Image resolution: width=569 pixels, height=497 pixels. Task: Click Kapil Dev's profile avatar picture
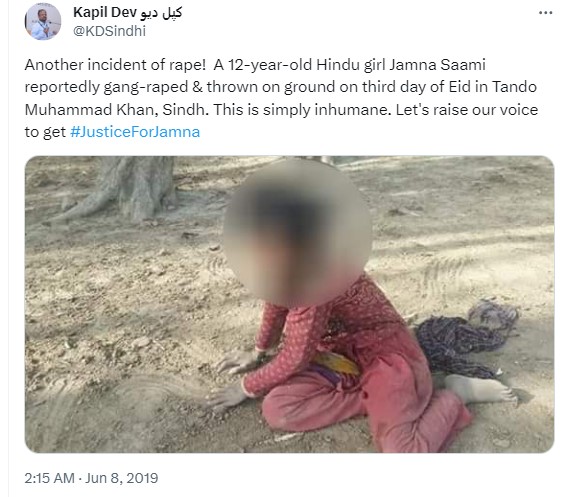pyautogui.click(x=43, y=22)
